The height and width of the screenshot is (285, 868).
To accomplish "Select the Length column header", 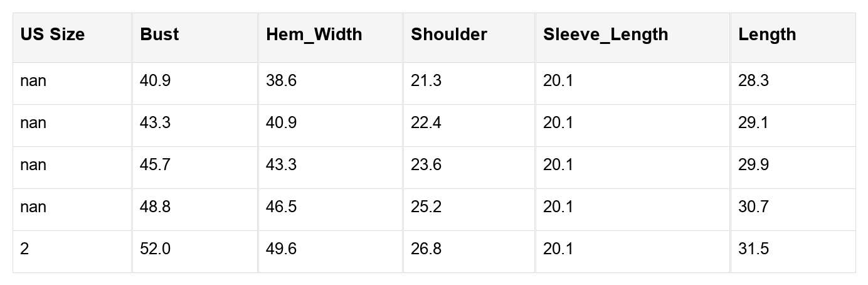I will tap(766, 35).
